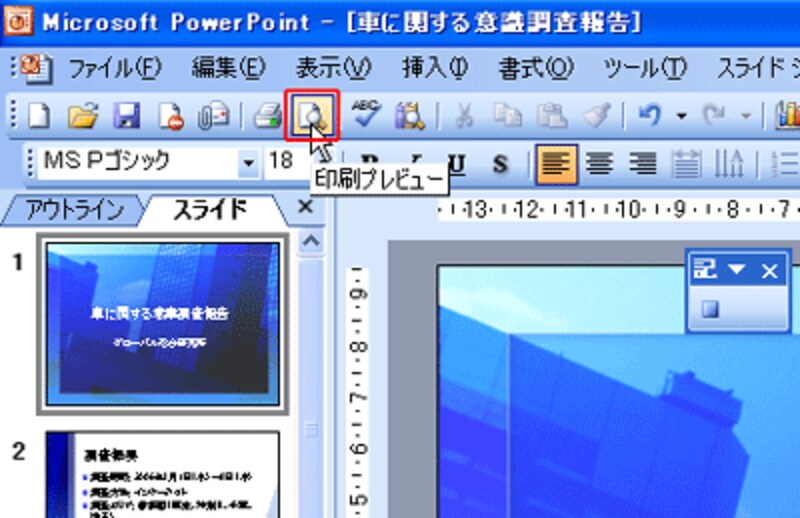
Task: Open a file with the folder icon
Action: [x=83, y=115]
